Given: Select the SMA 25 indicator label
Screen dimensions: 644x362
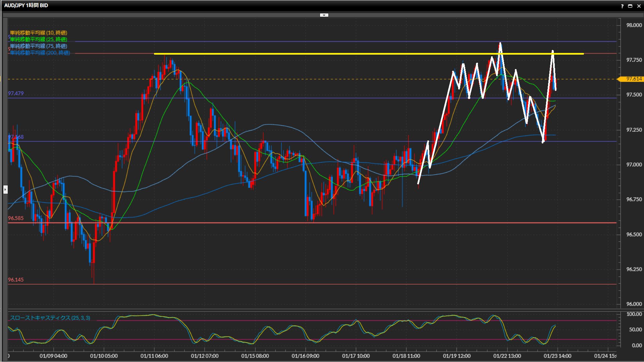Looking at the screenshot, I should click(x=39, y=39).
